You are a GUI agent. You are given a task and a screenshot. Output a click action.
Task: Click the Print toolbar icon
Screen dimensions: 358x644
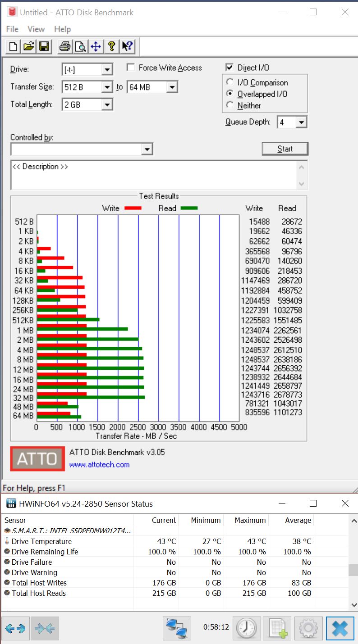[x=65, y=46]
